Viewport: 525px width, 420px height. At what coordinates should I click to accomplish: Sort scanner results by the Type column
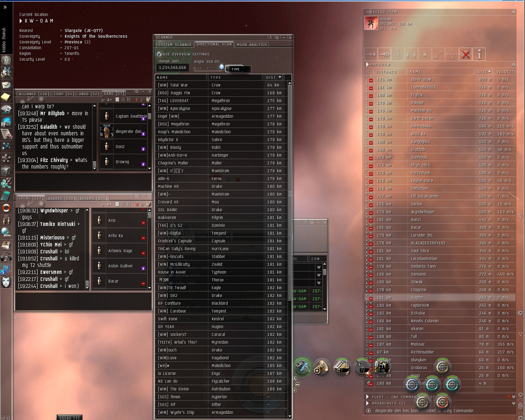(x=236, y=77)
